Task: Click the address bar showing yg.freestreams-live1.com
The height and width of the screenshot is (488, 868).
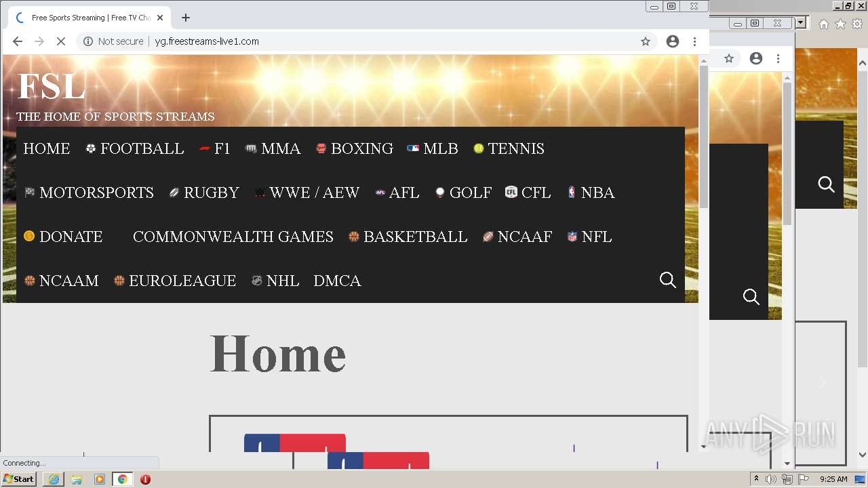Action: click(x=366, y=41)
